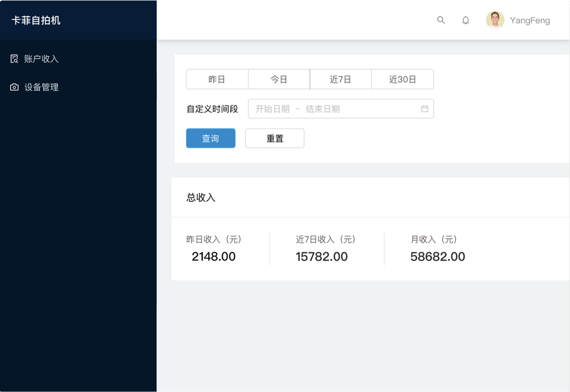The image size is (570, 392).
Task: Select the 昨日 time filter
Action: click(x=217, y=79)
